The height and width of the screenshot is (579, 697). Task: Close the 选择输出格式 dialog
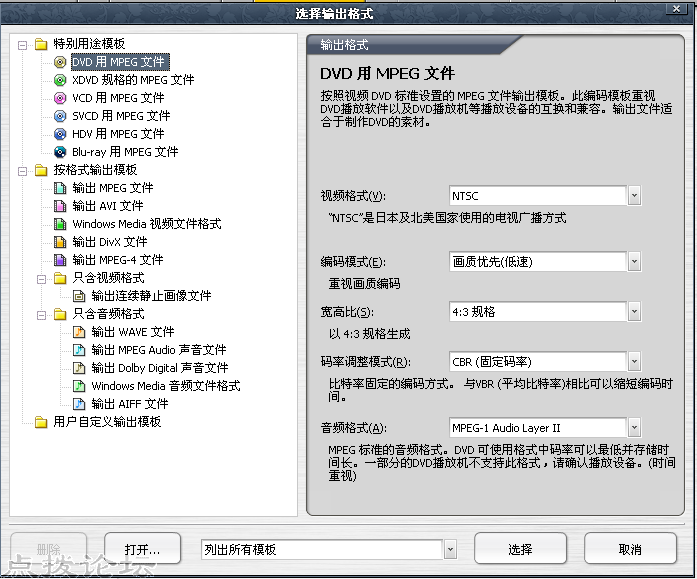coord(676,8)
